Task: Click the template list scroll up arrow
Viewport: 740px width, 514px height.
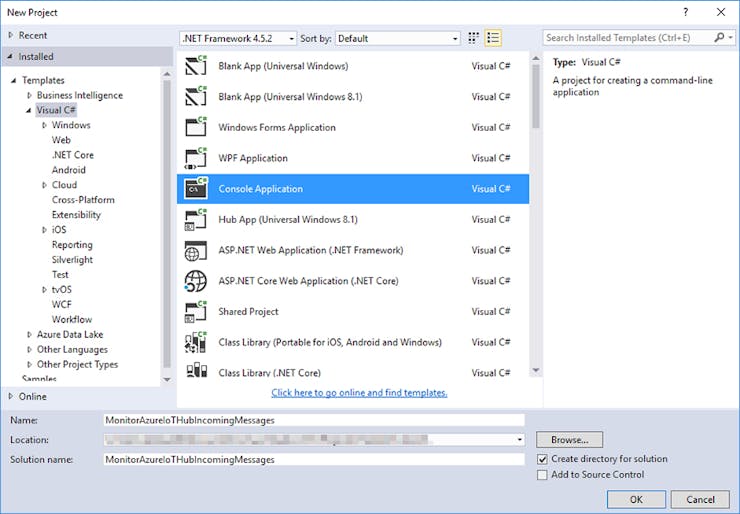Action: [536, 58]
